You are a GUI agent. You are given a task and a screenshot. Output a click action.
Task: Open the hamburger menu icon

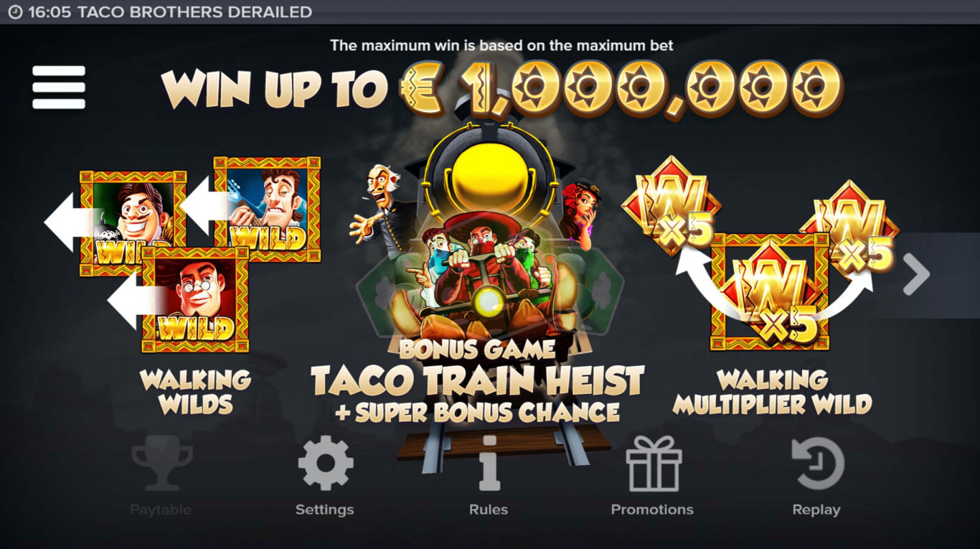coord(59,88)
